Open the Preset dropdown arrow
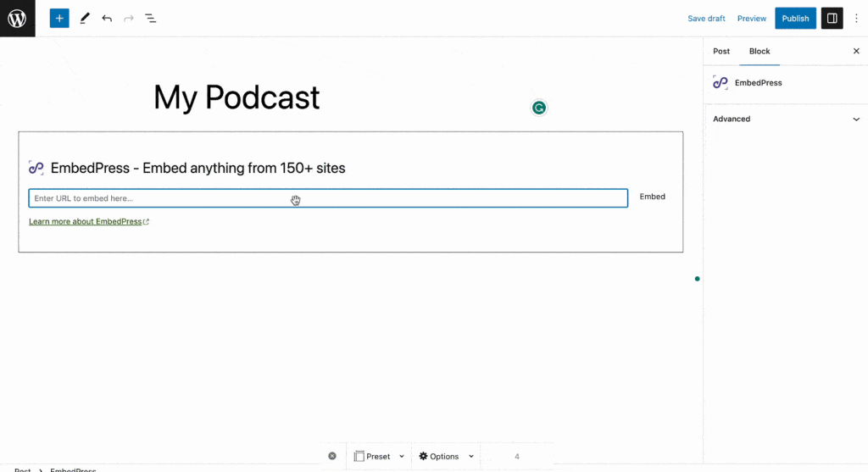Image resolution: width=868 pixels, height=472 pixels. pyautogui.click(x=402, y=457)
